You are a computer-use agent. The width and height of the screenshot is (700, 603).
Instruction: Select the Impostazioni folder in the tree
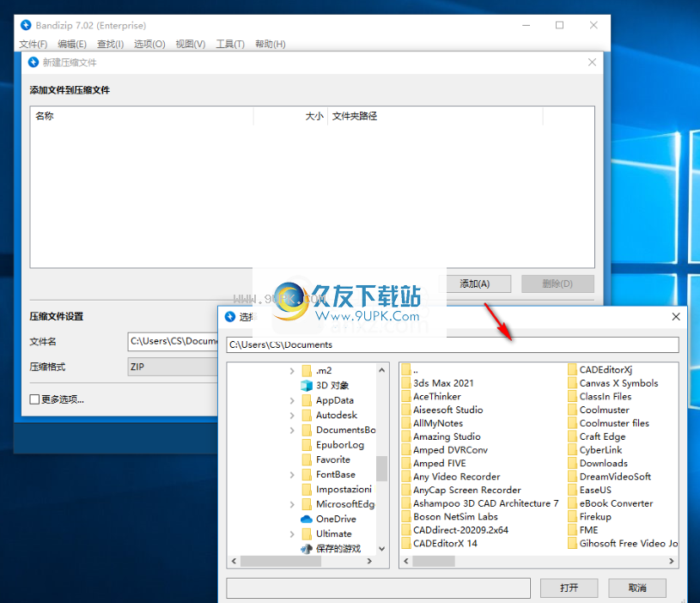(x=344, y=489)
